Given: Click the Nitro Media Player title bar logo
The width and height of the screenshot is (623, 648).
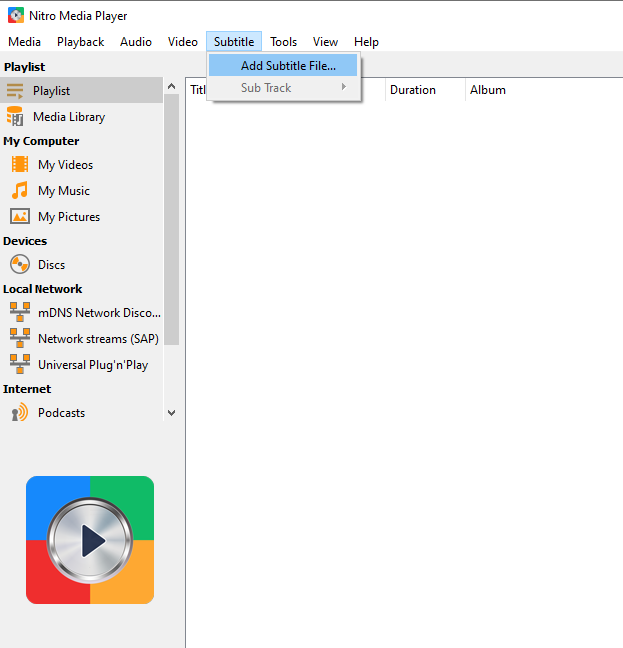Looking at the screenshot, I should (16, 16).
